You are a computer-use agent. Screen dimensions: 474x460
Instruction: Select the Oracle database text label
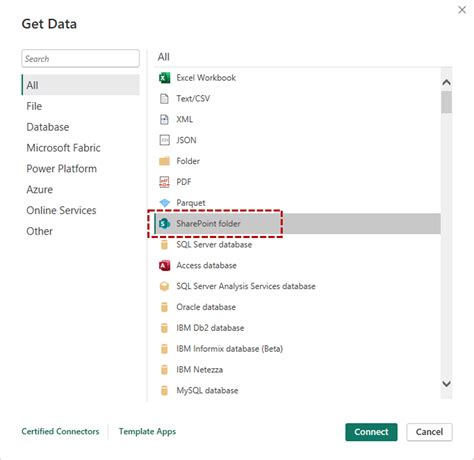point(206,307)
